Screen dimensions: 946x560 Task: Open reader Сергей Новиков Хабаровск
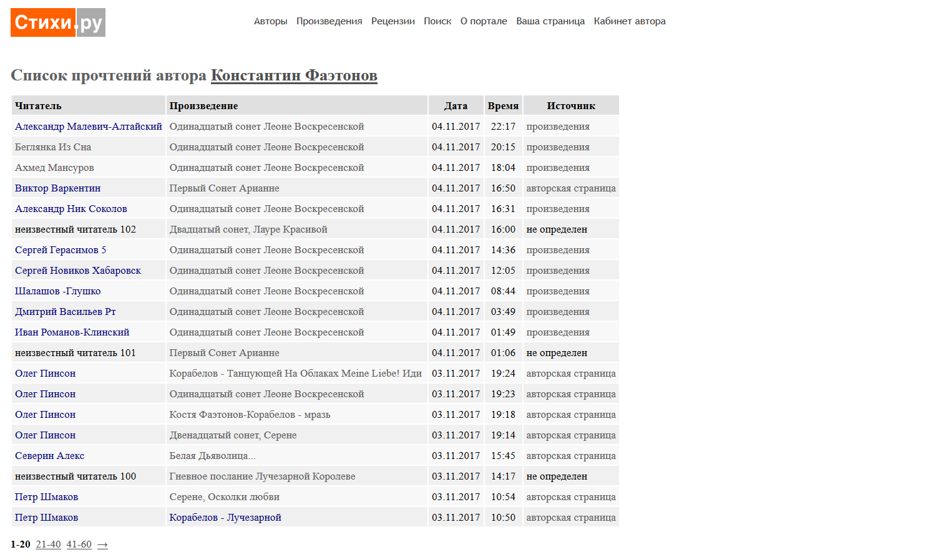click(78, 271)
